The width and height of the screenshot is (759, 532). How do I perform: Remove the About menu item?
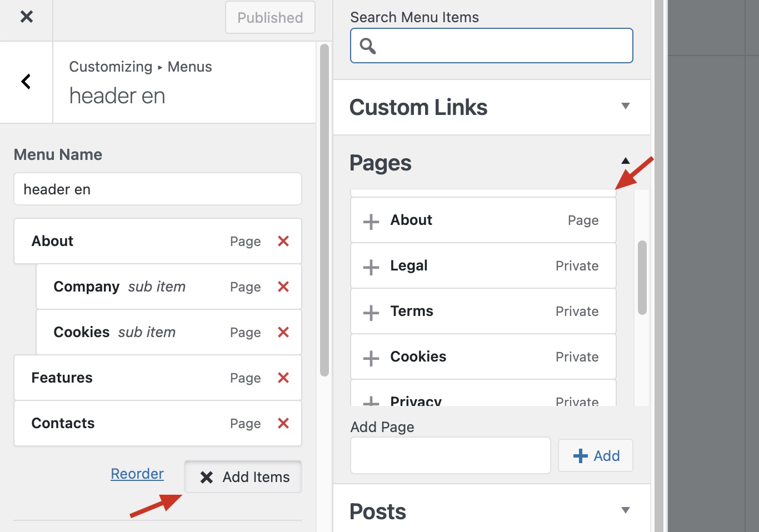point(283,241)
